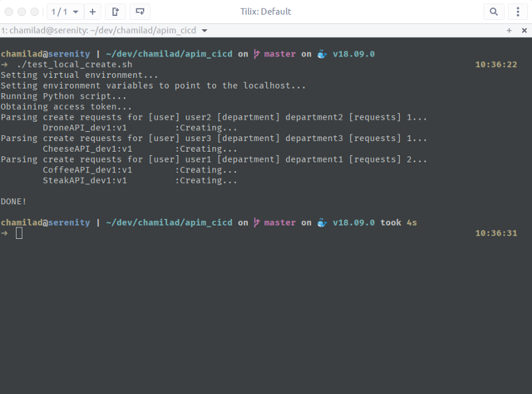The image size is (532, 394).
Task: Click the window title 'Tilix: Default'
Action: [265, 12]
